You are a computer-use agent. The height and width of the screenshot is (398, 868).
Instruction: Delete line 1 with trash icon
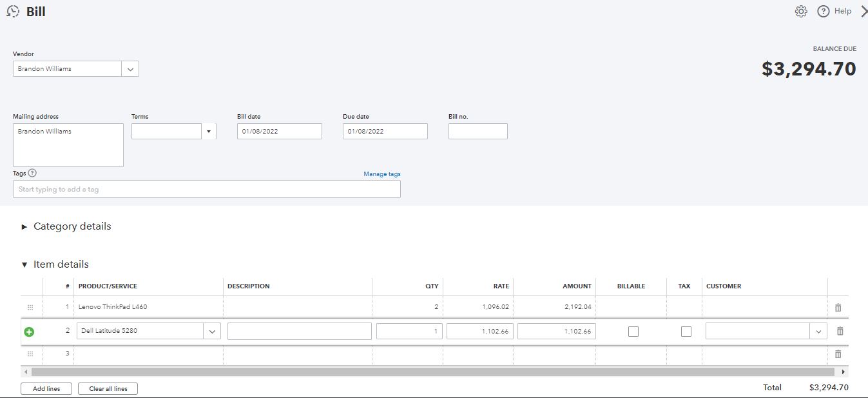838,308
